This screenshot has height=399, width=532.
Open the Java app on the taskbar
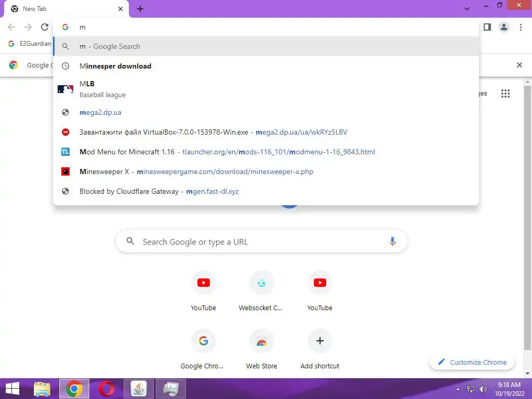coord(139,389)
